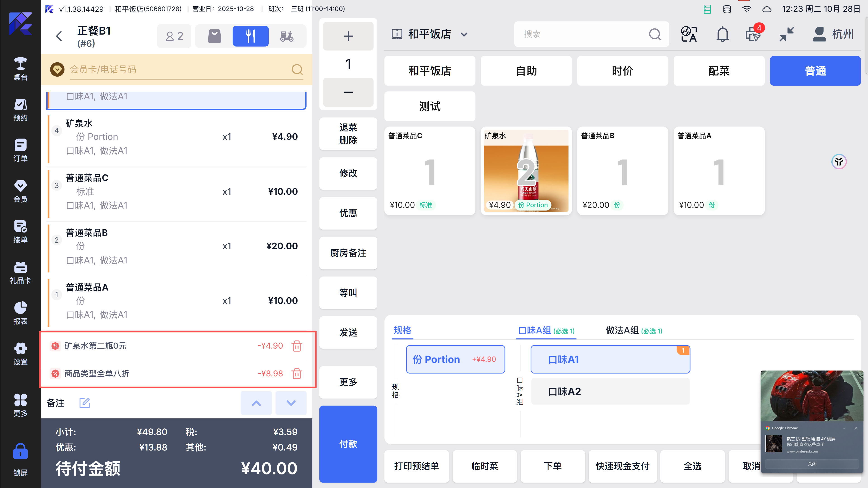Viewport: 868px width, 488px height.
Task: Expand the 和平饭店 menu dropdown
Action: (x=464, y=34)
